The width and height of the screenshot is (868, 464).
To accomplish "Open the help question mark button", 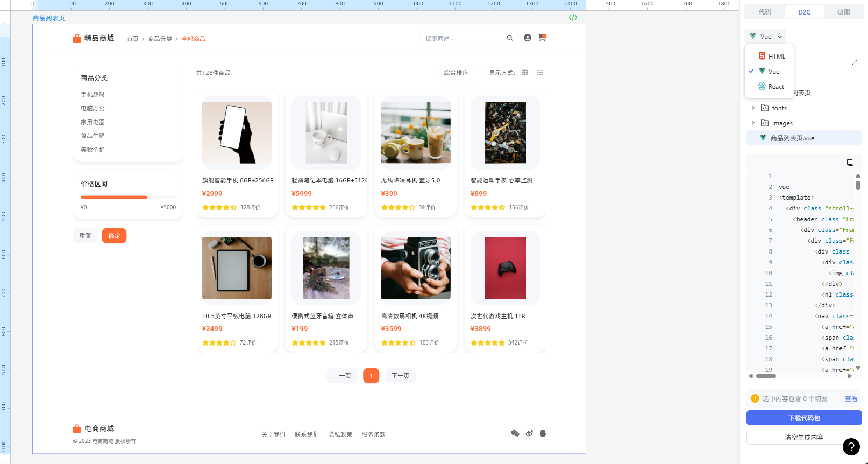I will coord(851,447).
